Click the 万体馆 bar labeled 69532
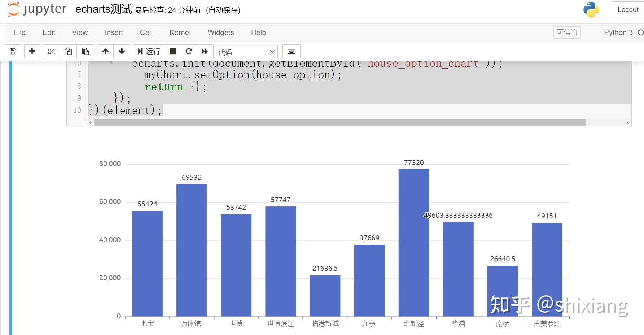 tap(192, 250)
